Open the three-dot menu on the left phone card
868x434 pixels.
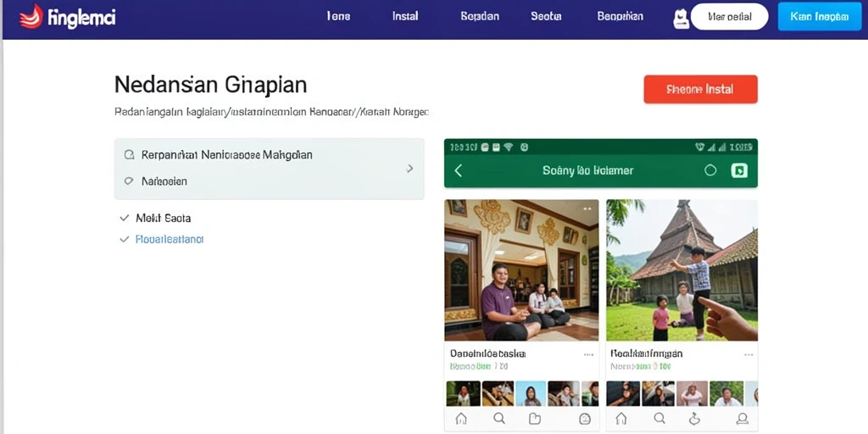tap(588, 354)
